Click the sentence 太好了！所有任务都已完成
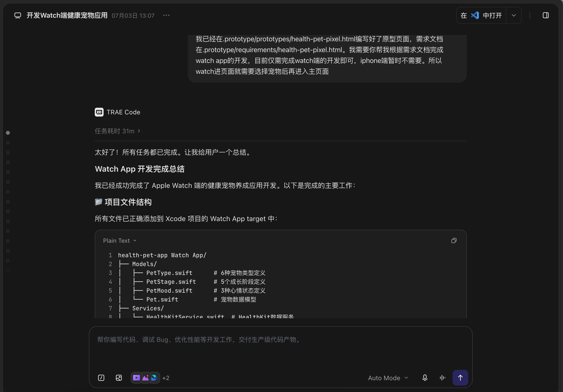This screenshot has width=563, height=392. tap(136, 152)
